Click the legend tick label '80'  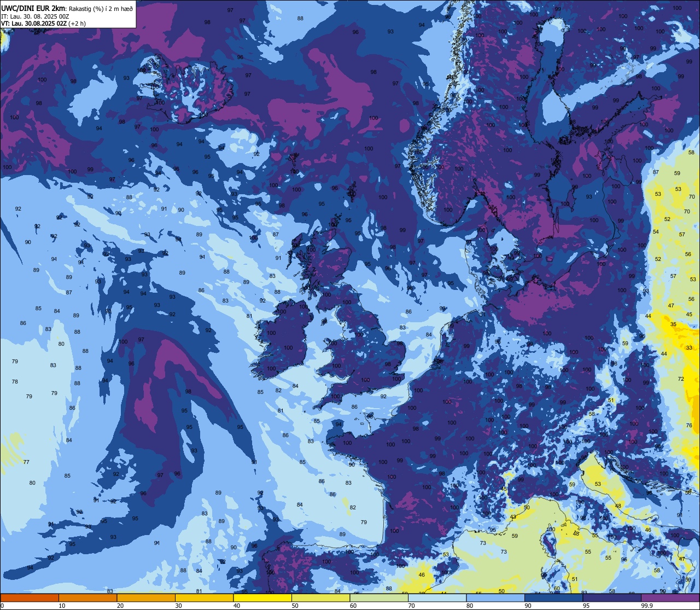click(x=470, y=606)
